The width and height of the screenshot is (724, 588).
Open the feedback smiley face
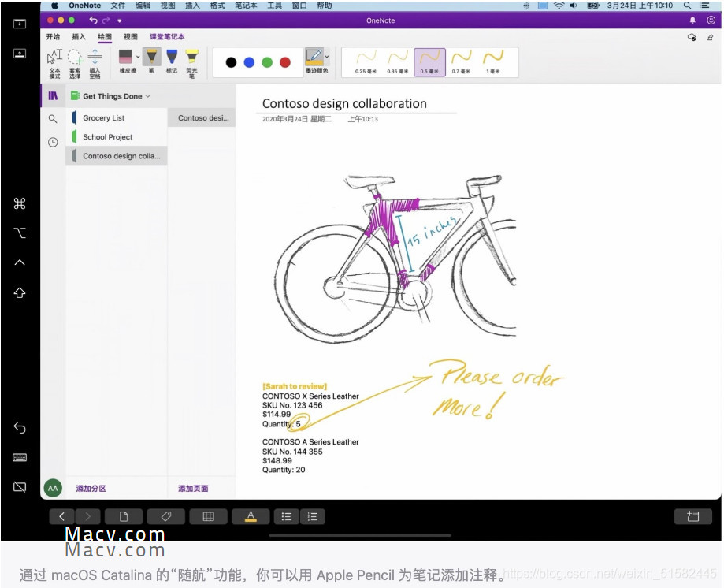tap(711, 20)
